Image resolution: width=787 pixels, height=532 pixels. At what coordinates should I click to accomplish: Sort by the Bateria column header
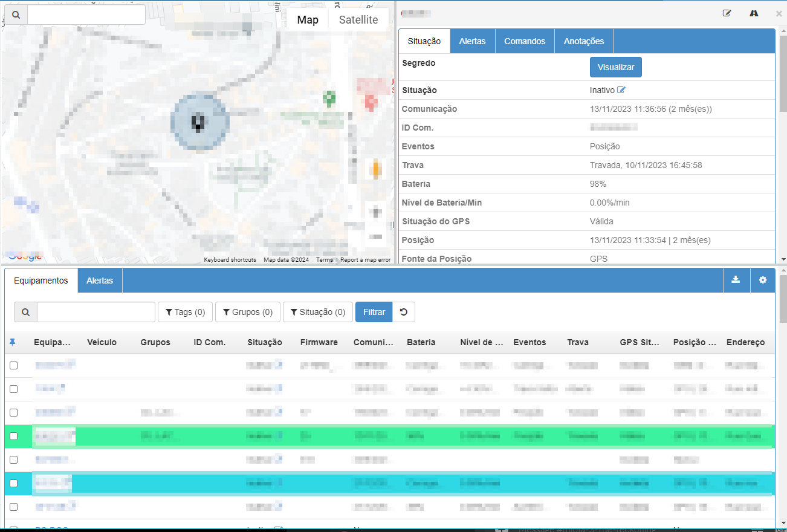pyautogui.click(x=421, y=342)
